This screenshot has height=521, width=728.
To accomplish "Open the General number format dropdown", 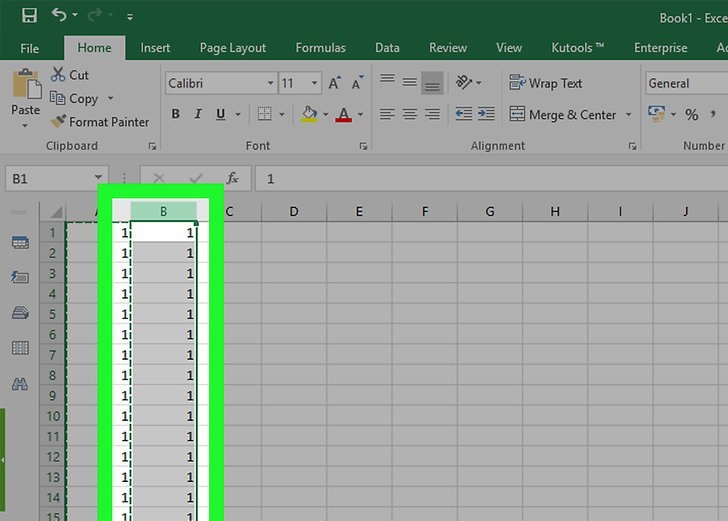I will pyautogui.click(x=687, y=84).
